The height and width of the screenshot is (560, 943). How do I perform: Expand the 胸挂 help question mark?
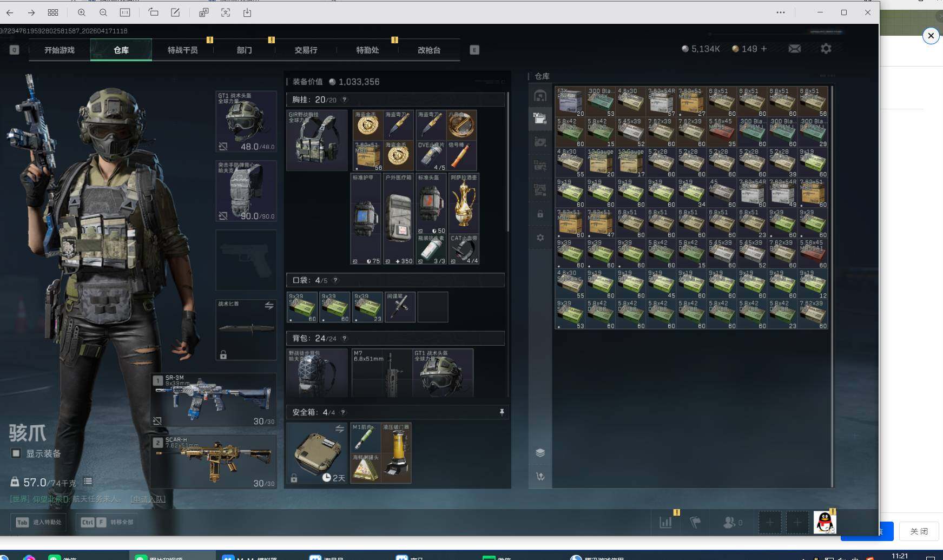coord(344,100)
